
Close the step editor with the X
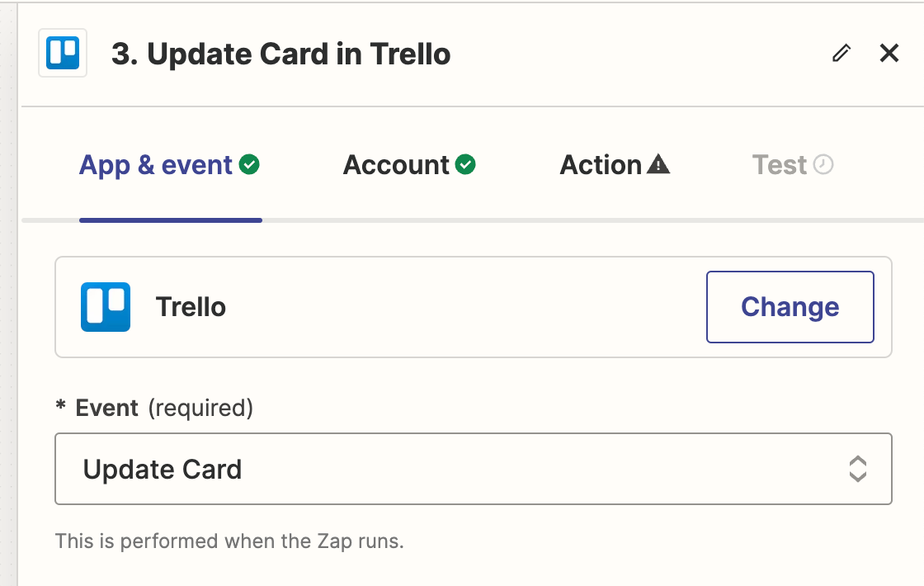pos(889,53)
